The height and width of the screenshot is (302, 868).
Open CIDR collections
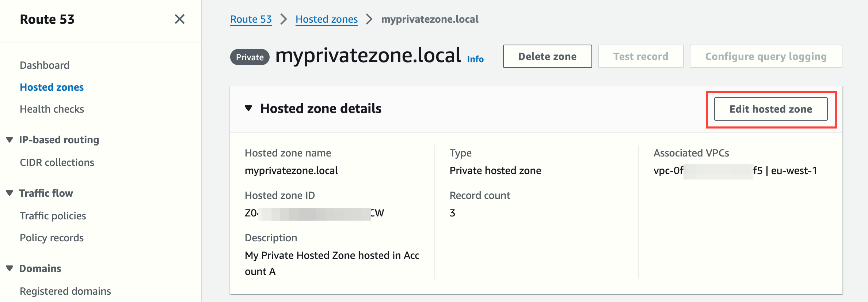pyautogui.click(x=57, y=162)
